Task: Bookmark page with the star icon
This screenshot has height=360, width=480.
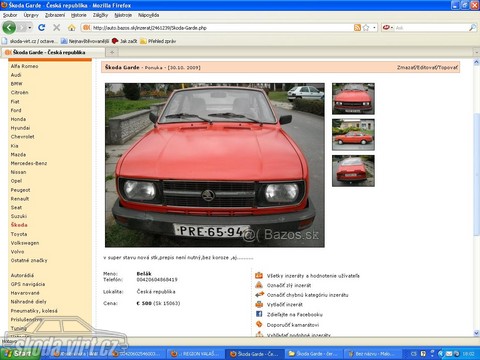Action: [x=366, y=28]
